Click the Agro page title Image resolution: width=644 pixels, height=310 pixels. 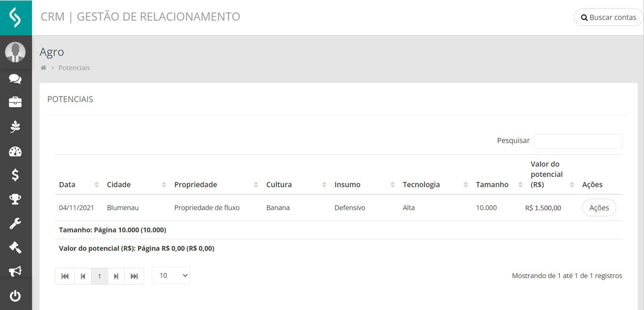(52, 52)
